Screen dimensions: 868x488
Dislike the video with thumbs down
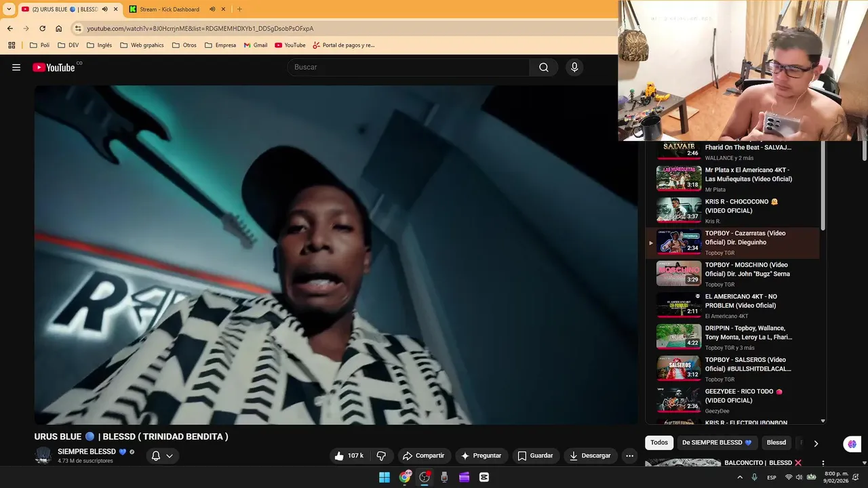point(381,455)
